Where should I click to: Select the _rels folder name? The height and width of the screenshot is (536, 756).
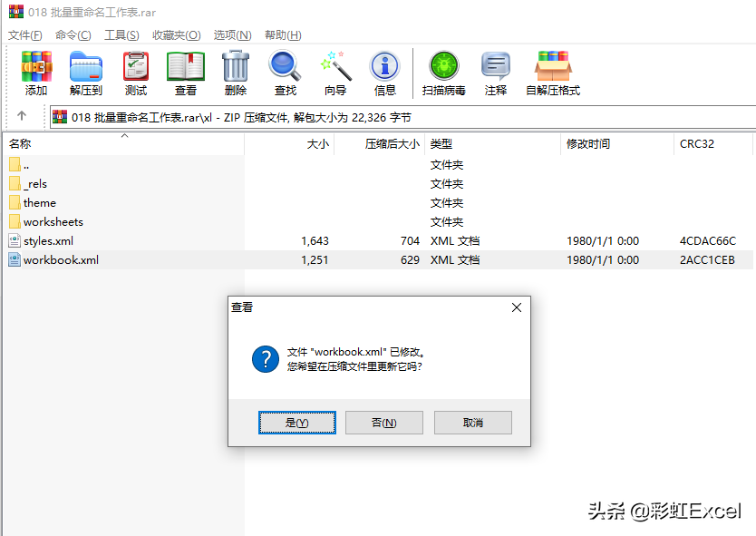(35, 184)
